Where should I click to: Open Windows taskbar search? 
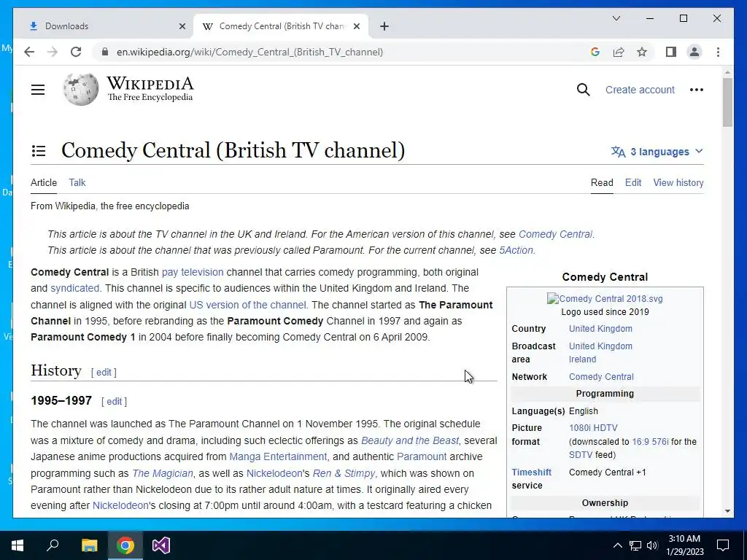tap(53, 545)
